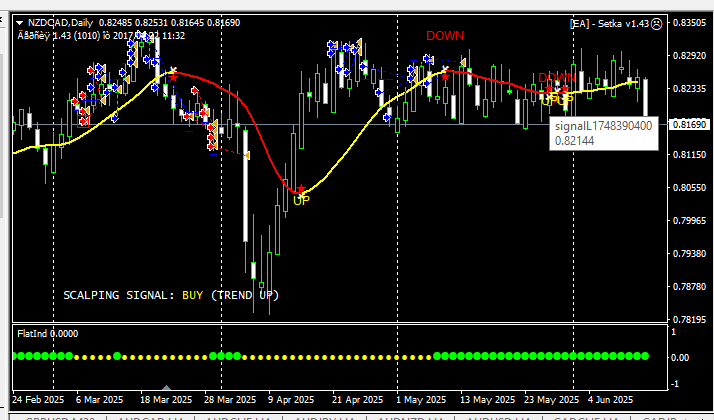The height and width of the screenshot is (420, 714).
Task: Click price level 0.79380 on the axis
Action: (x=689, y=253)
